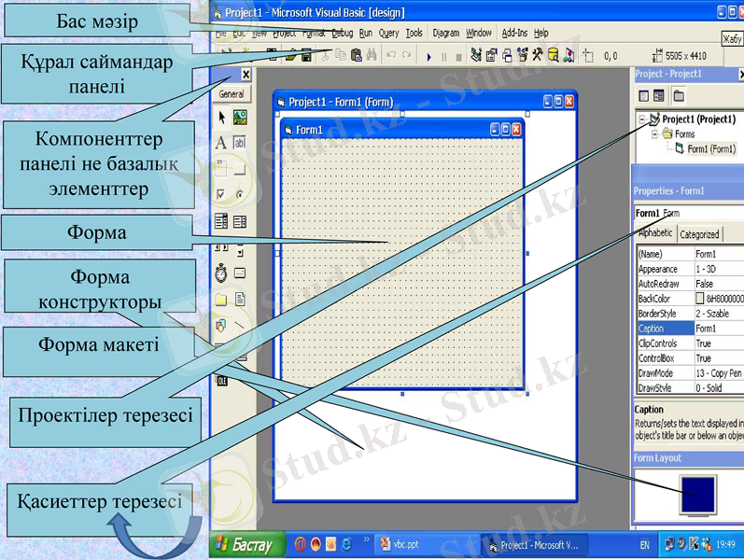Select the OLE container control
Viewport: 744px width, 560px height.
click(221, 380)
